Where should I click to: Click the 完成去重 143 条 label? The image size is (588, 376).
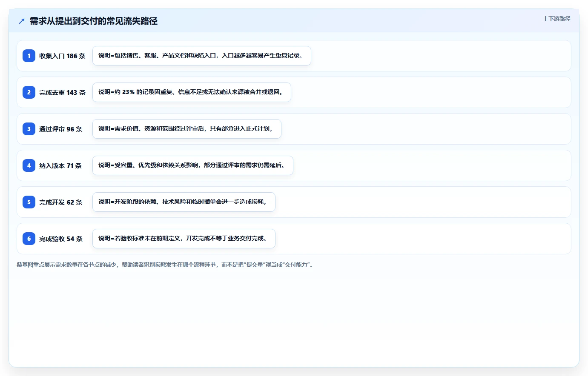(x=62, y=92)
